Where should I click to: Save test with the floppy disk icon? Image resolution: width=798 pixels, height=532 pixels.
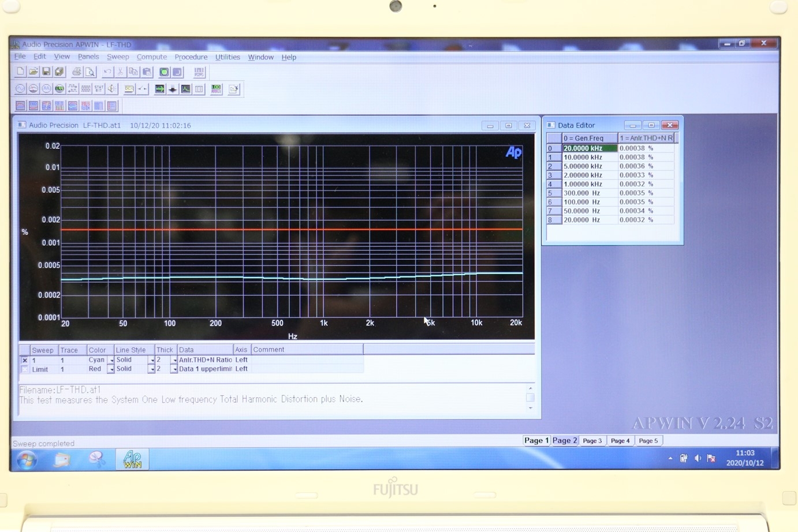(46, 72)
